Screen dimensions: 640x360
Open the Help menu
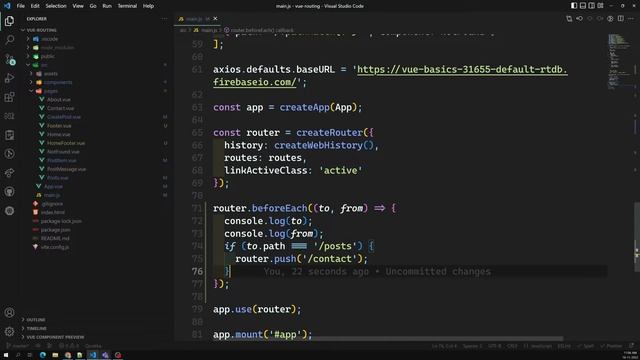148,6
